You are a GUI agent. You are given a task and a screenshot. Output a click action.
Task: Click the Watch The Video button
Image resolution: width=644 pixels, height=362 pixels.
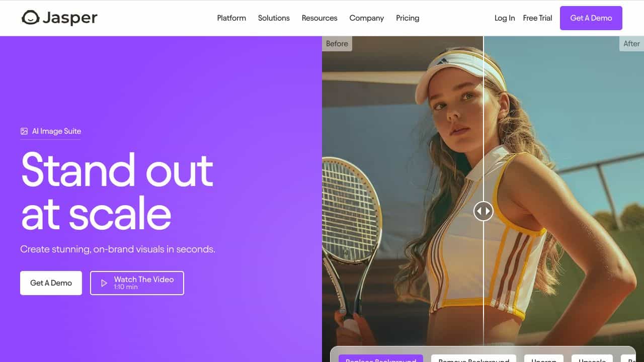point(137,283)
